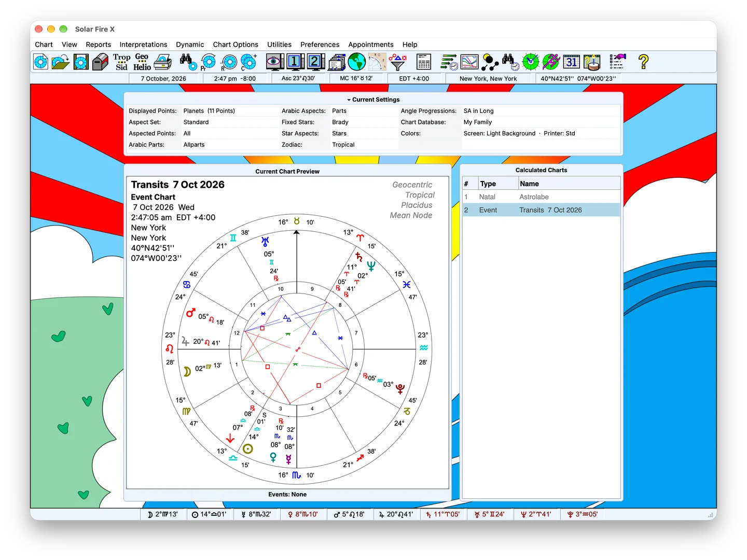Click the Name column header
Image resolution: width=747 pixels, height=560 pixels.
pos(569,184)
